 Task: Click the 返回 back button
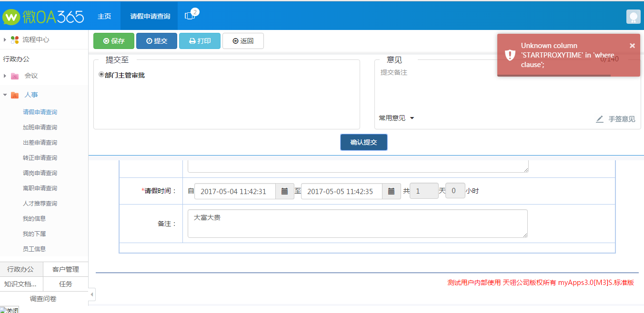243,41
